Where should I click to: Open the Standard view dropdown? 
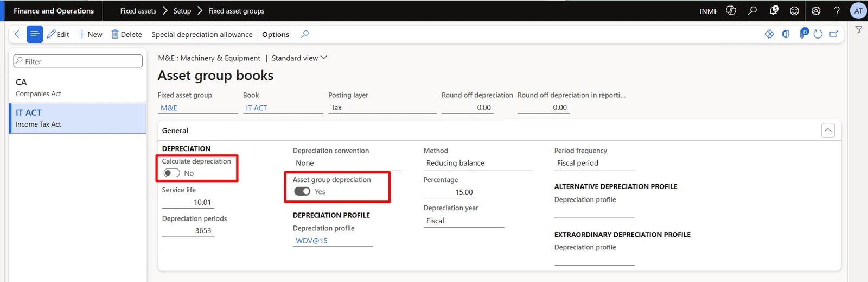299,58
